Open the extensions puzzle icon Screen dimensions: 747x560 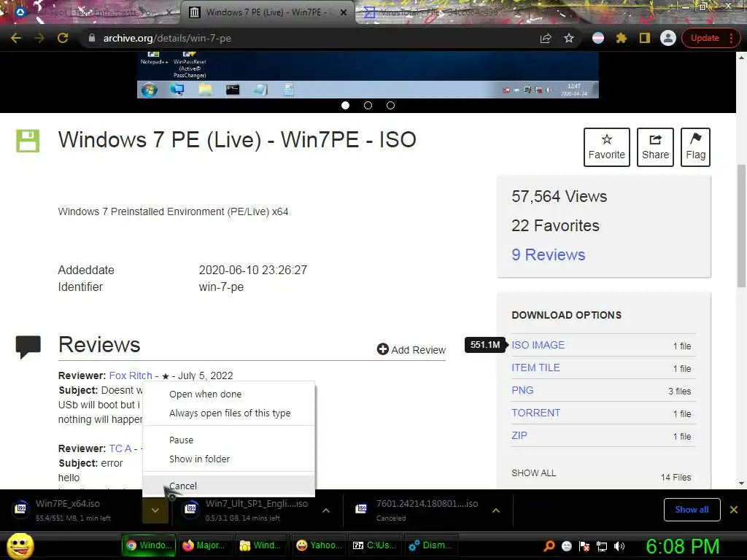click(x=622, y=38)
